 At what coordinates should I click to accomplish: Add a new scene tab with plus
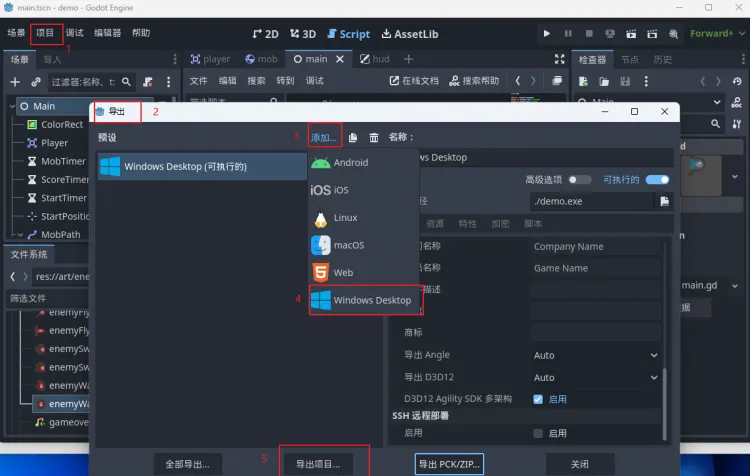(x=408, y=59)
